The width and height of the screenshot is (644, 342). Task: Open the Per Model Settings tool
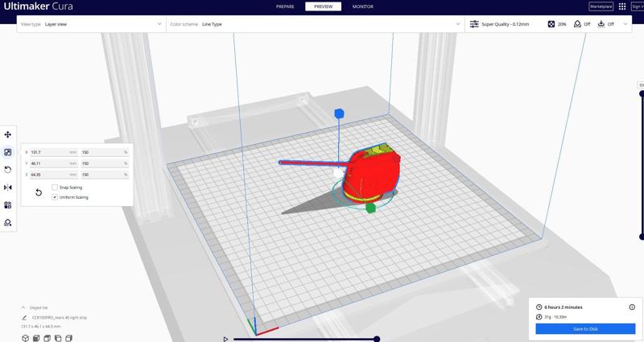click(8, 205)
